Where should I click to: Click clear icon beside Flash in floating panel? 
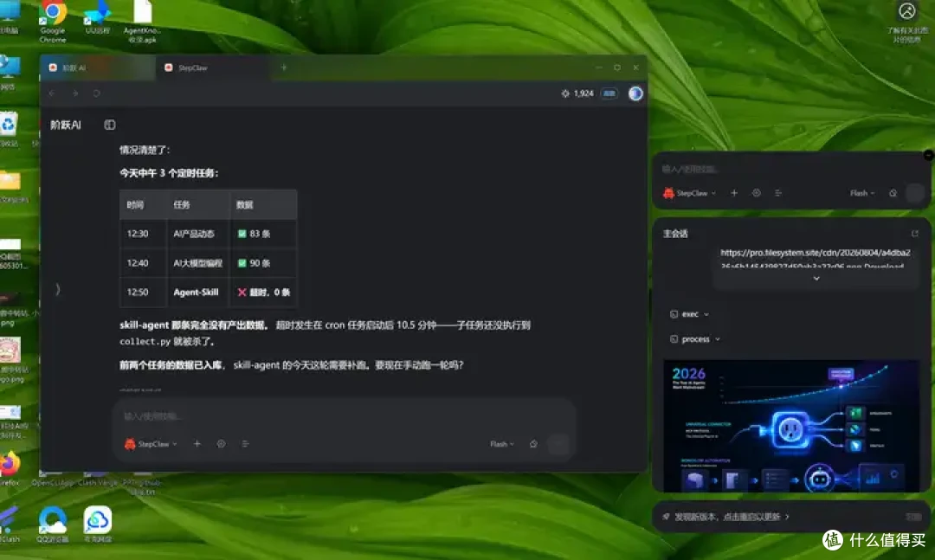893,193
